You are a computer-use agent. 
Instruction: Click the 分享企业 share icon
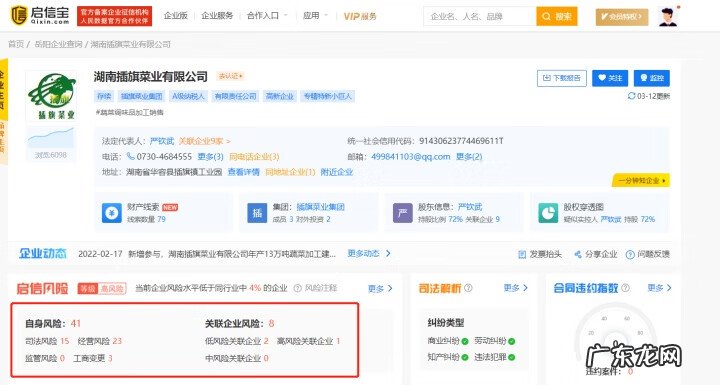point(578,254)
